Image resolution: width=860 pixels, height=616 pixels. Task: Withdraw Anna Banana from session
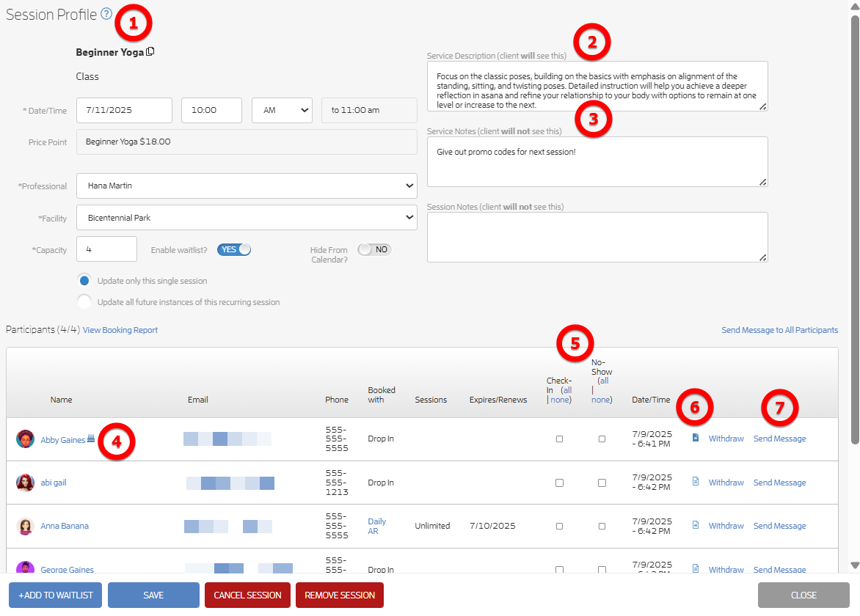726,526
